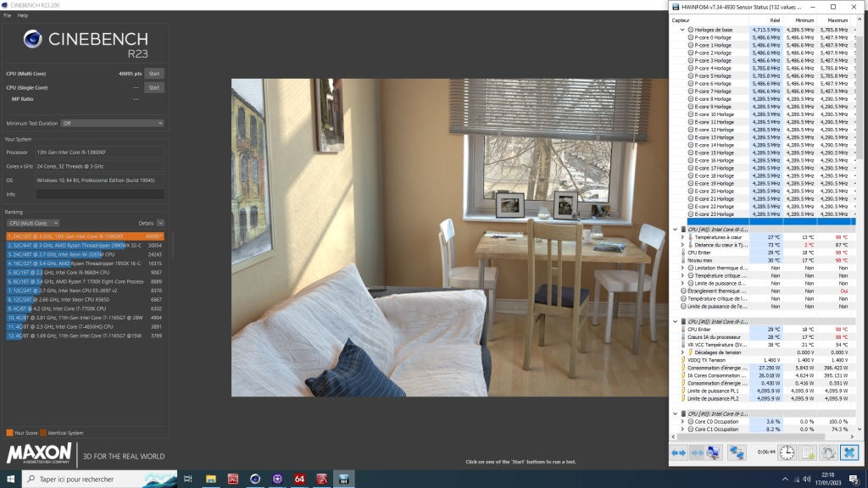
Task: Close sensors with the blue X icon
Action: tap(849, 453)
